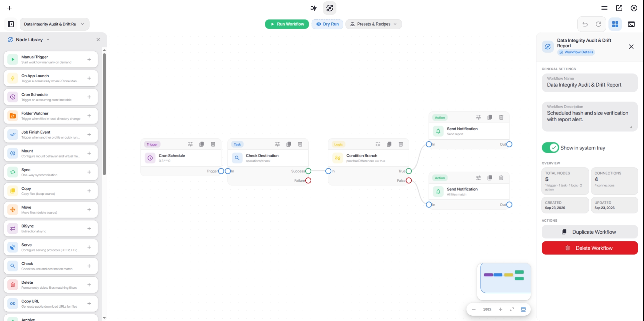This screenshot has width=644, height=321.
Task: Click the Node Library scrollbar
Action: tap(104, 114)
